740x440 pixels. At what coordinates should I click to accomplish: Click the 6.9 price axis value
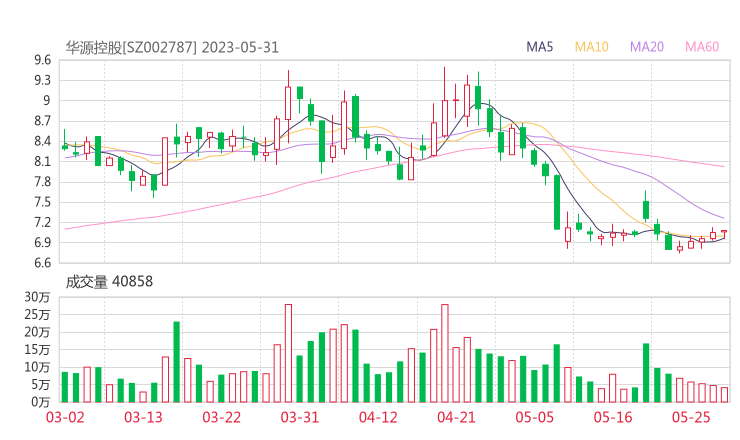[x=42, y=242]
